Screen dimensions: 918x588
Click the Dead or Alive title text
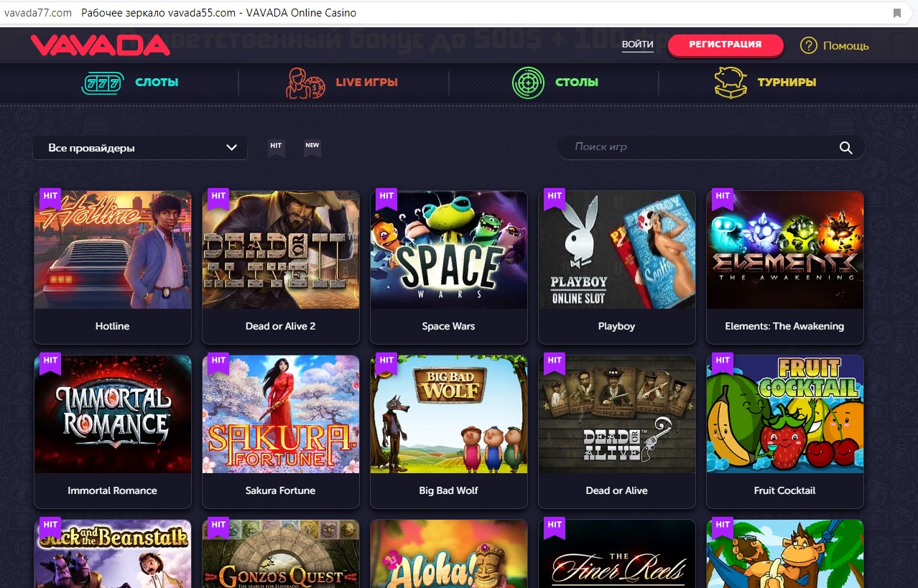[617, 490]
